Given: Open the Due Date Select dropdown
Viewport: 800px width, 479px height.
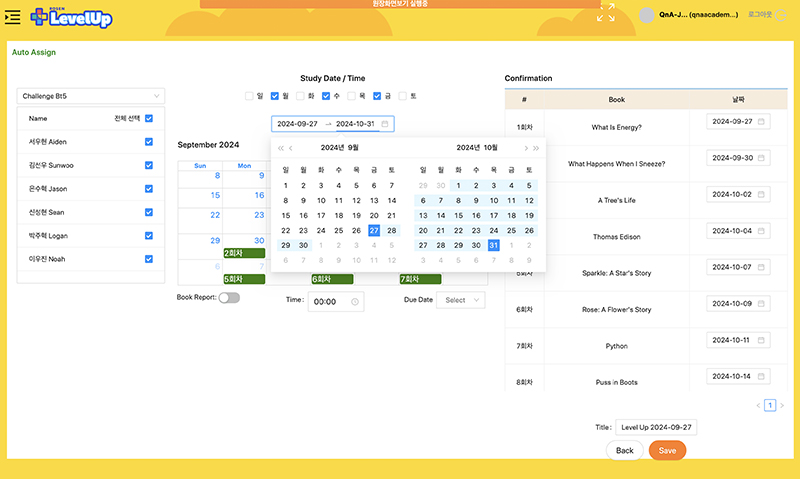Looking at the screenshot, I should coord(461,300).
